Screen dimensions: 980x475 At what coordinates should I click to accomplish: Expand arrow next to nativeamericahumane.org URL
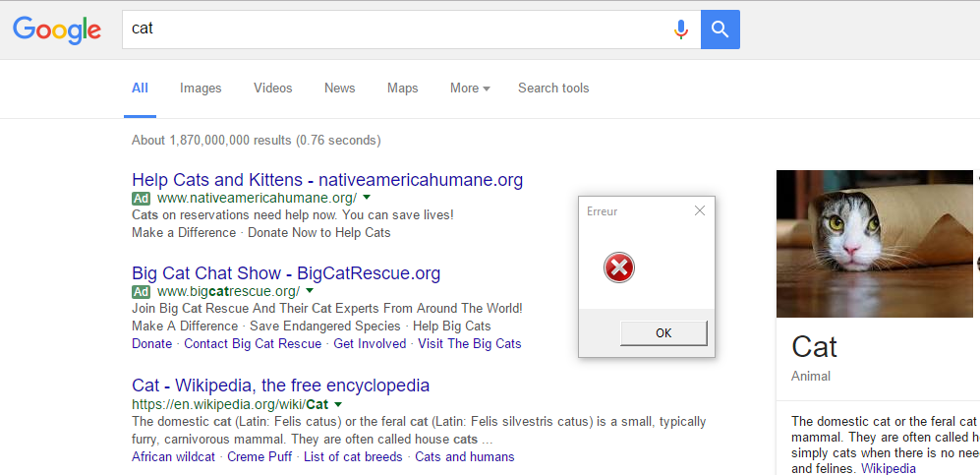[x=367, y=198]
